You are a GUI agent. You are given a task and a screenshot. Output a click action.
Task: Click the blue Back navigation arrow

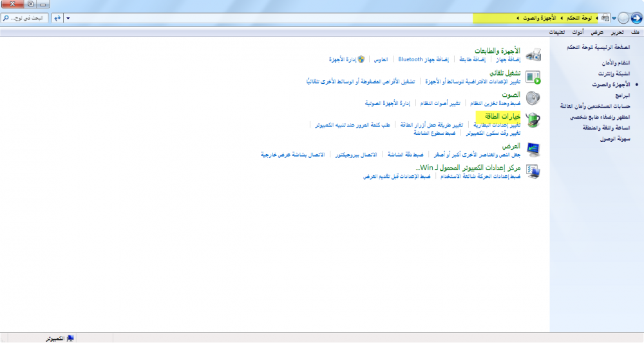[x=636, y=18]
